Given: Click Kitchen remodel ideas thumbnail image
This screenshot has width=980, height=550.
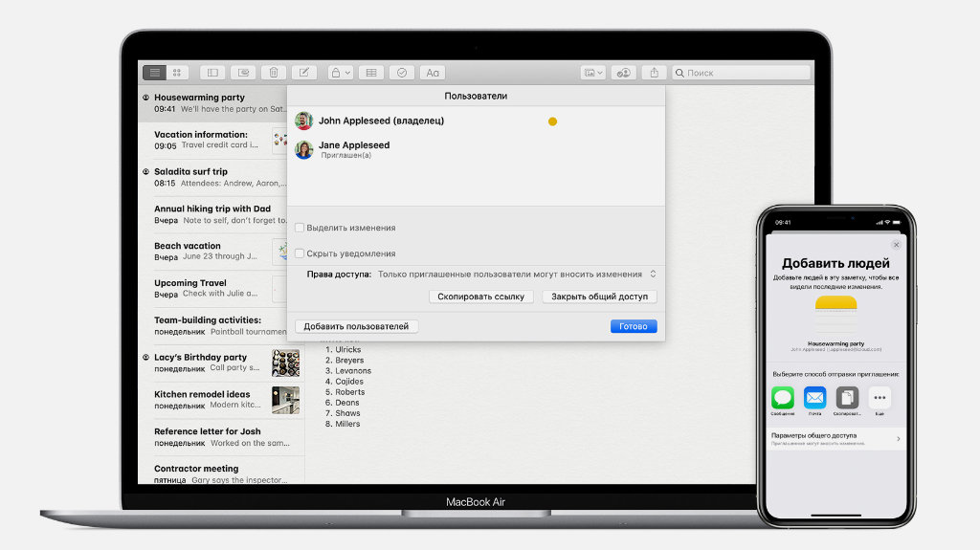Looking at the screenshot, I should [x=285, y=400].
